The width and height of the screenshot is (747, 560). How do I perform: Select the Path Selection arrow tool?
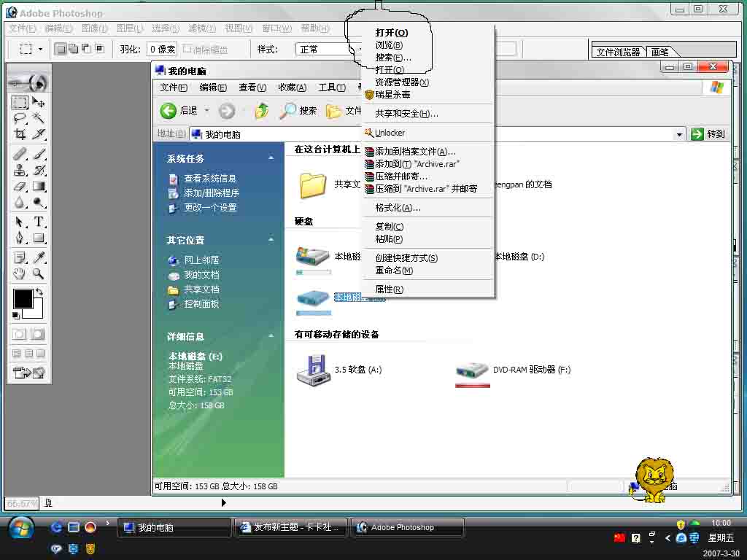click(x=20, y=222)
